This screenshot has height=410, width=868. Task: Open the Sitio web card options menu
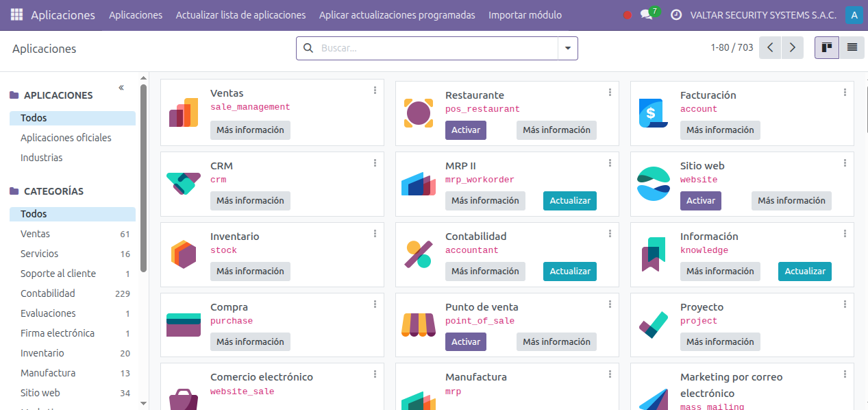pos(845,162)
